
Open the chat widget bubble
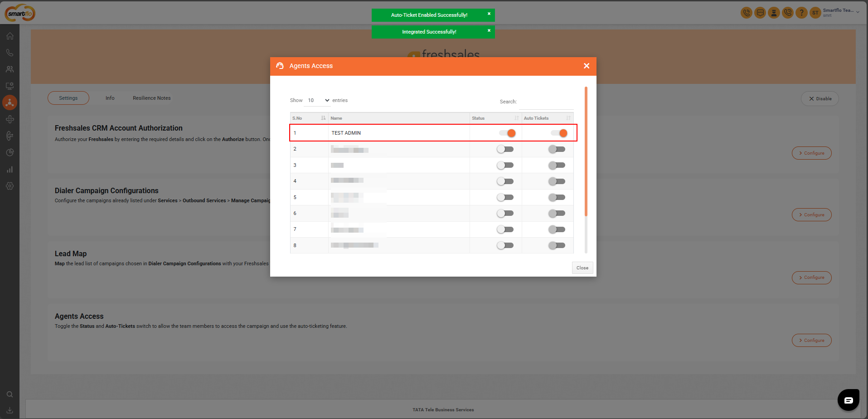tap(849, 400)
